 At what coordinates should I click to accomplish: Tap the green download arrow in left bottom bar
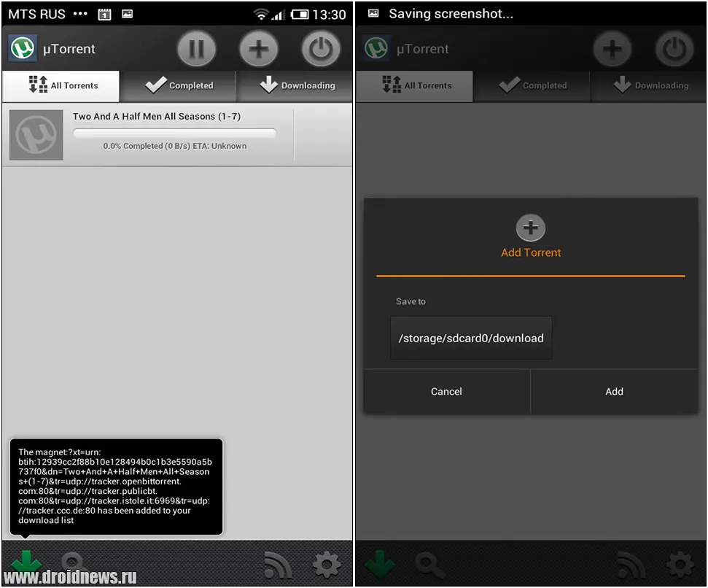coord(26,562)
